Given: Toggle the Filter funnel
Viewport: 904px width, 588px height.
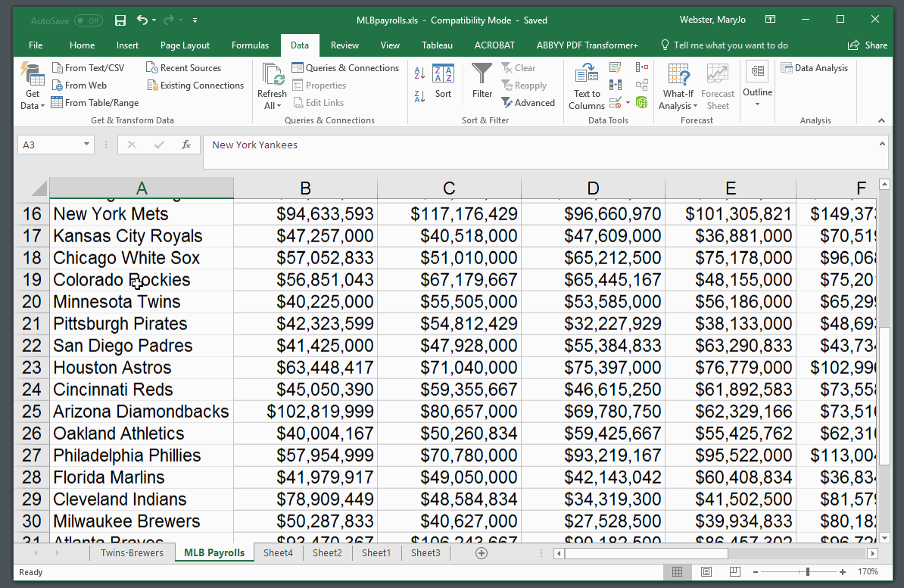Looking at the screenshot, I should coord(482,81).
